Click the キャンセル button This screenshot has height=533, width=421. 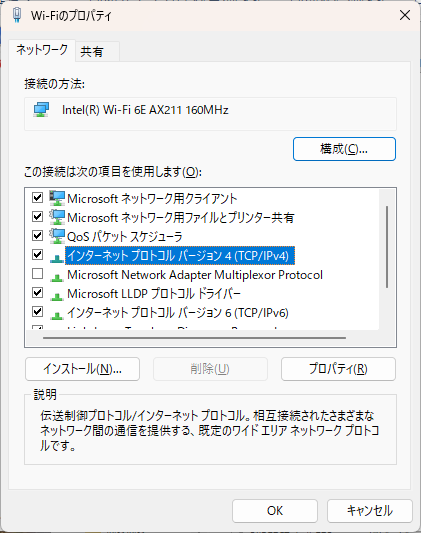pos(370,511)
